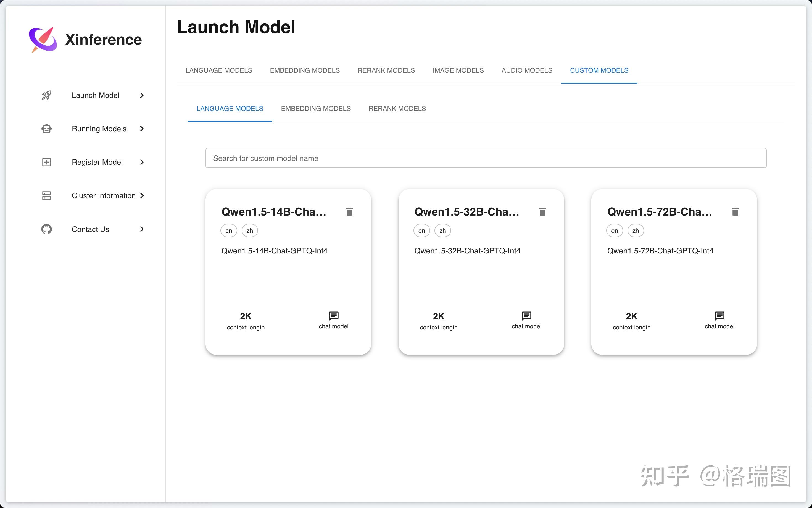Expand the Register Model chevron
The image size is (812, 508).
point(142,162)
